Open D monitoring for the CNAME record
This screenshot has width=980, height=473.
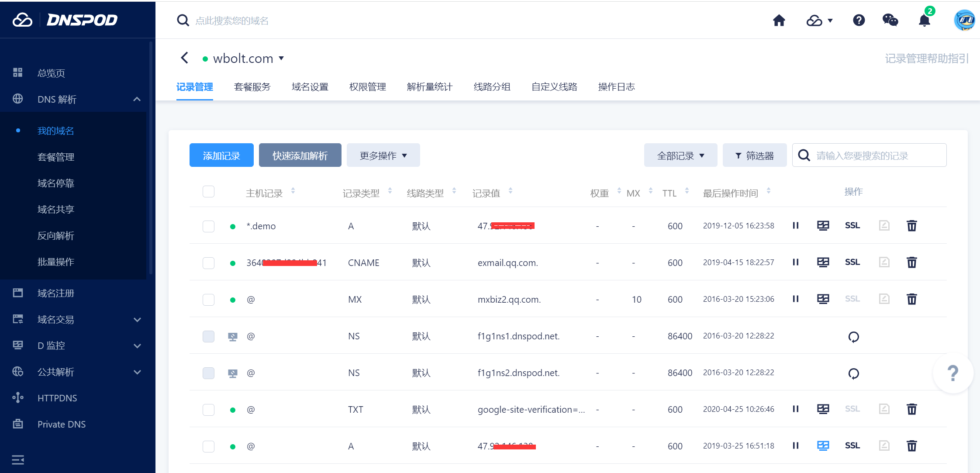[823, 262]
